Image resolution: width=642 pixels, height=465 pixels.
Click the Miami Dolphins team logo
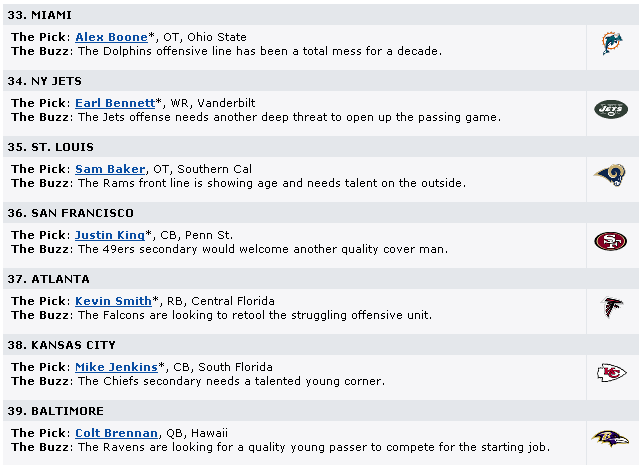coord(611,43)
